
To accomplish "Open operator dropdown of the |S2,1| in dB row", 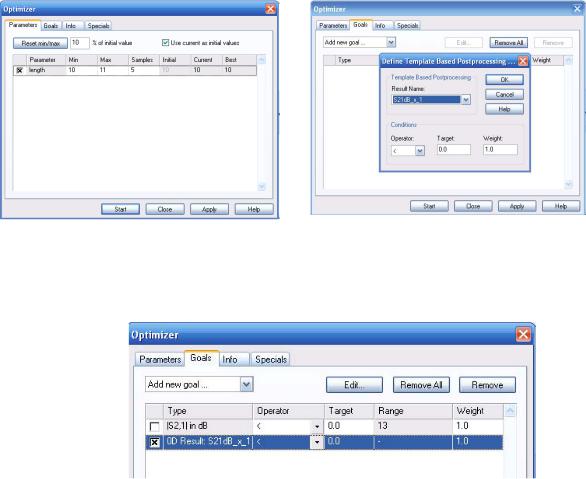I will tap(317, 426).
